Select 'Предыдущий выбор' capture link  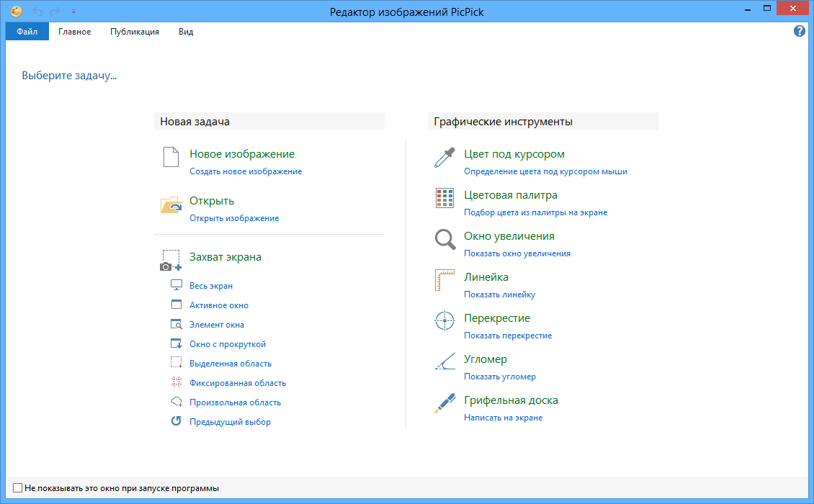(230, 422)
